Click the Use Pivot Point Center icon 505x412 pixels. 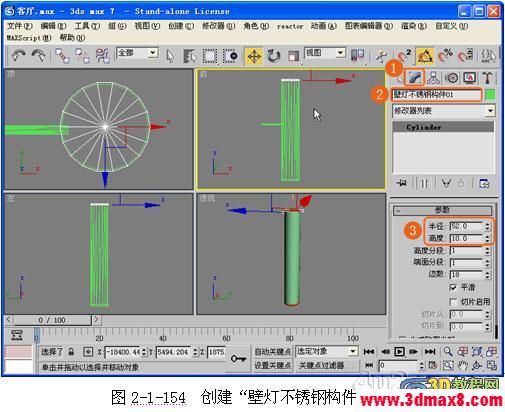[x=358, y=55]
